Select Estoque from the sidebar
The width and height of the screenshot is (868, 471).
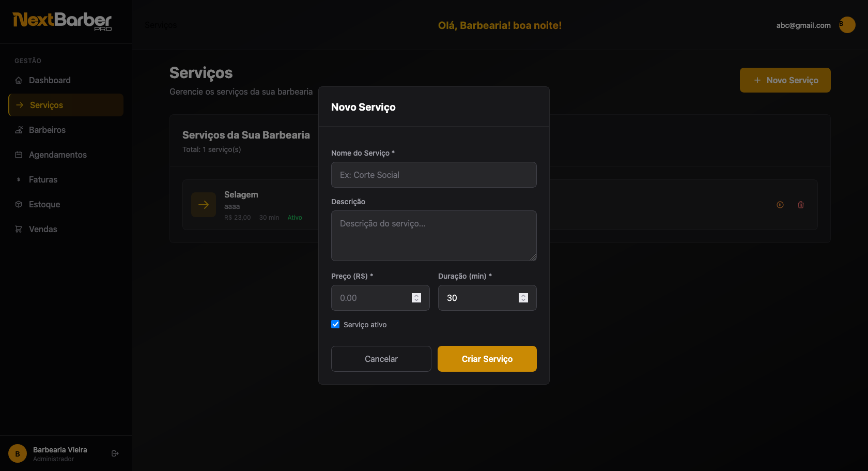click(x=44, y=204)
